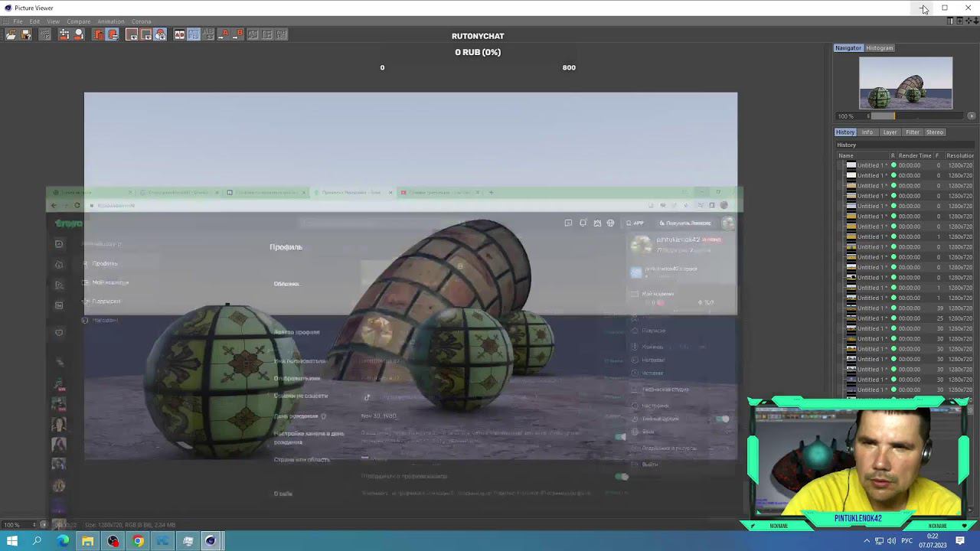The width and height of the screenshot is (980, 551).
Task: Click the Windows Start button
Action: pyautogui.click(x=12, y=541)
